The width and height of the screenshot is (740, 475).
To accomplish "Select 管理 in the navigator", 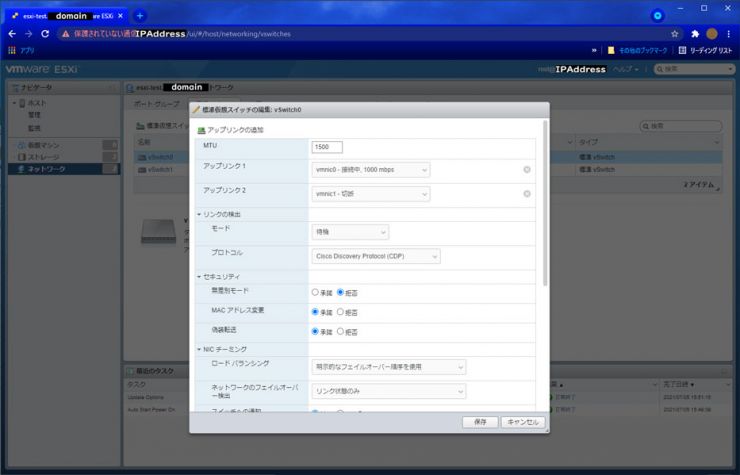I will pos(34,115).
